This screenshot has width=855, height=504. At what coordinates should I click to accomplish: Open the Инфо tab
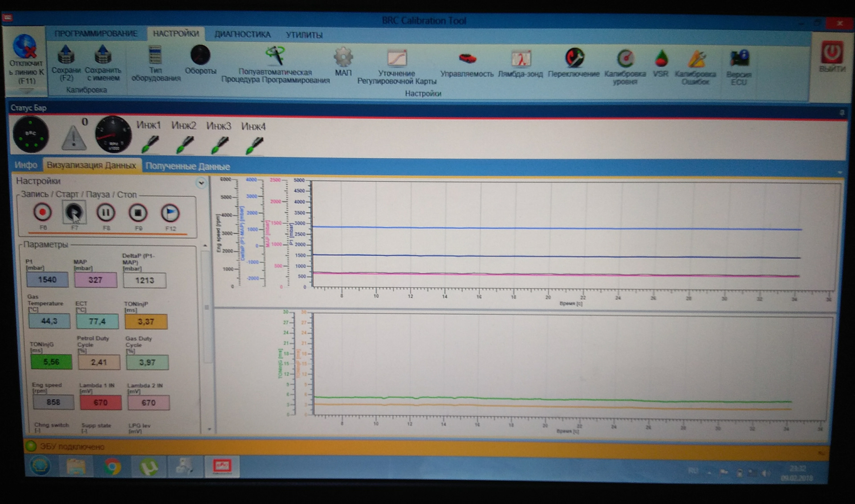coord(26,165)
